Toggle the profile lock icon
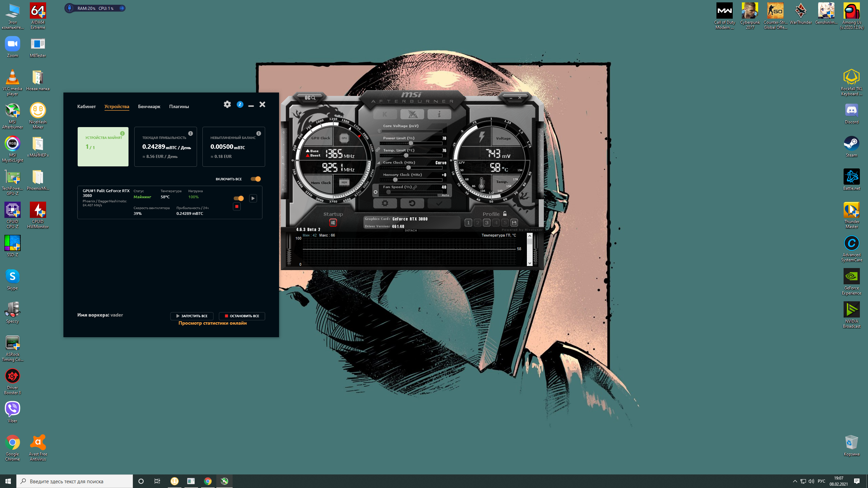 [505, 214]
